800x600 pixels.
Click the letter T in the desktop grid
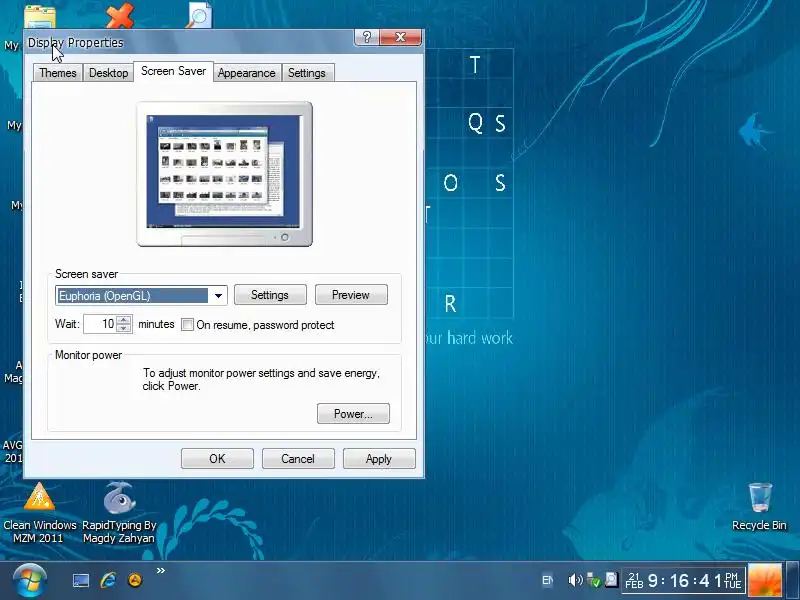[x=475, y=65]
